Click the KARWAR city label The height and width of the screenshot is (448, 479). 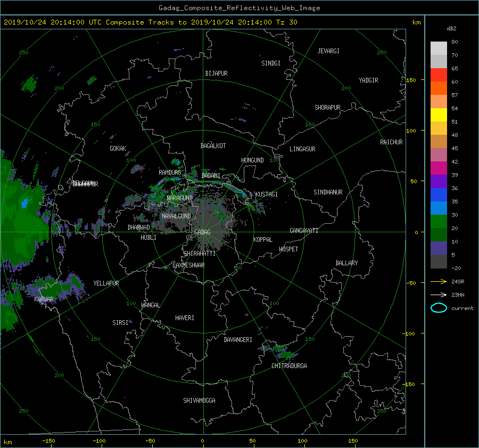tap(44, 299)
